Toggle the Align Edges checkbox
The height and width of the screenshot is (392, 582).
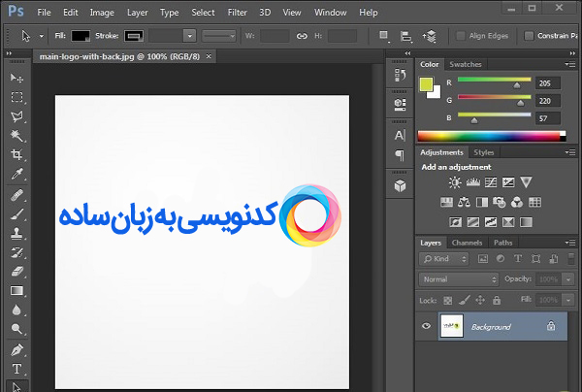point(460,36)
